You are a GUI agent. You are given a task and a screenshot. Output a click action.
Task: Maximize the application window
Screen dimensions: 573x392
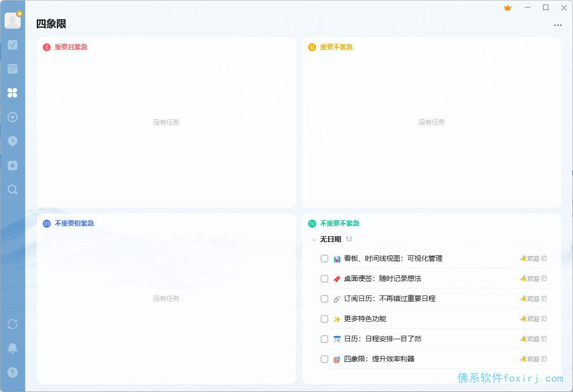(545, 8)
